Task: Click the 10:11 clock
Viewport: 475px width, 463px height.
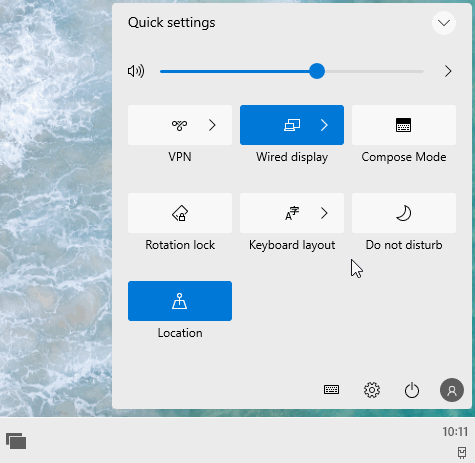Action: click(455, 432)
